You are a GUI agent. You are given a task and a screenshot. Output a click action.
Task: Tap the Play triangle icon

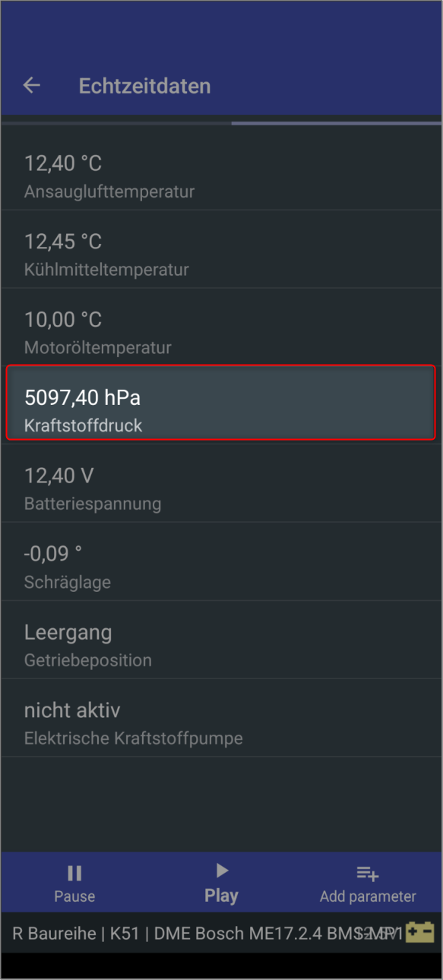[222, 871]
